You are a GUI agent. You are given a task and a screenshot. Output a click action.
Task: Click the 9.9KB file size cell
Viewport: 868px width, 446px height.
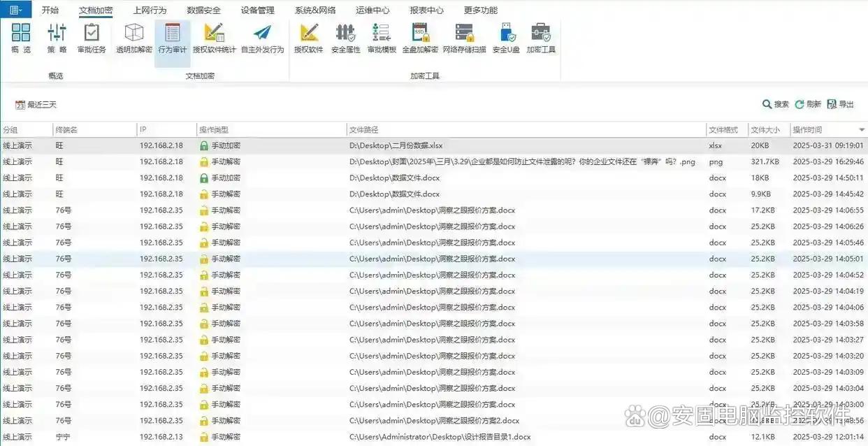click(x=761, y=194)
